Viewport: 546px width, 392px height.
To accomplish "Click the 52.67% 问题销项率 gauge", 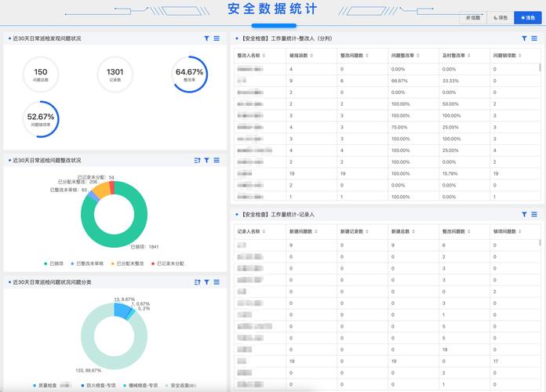I will click(41, 119).
